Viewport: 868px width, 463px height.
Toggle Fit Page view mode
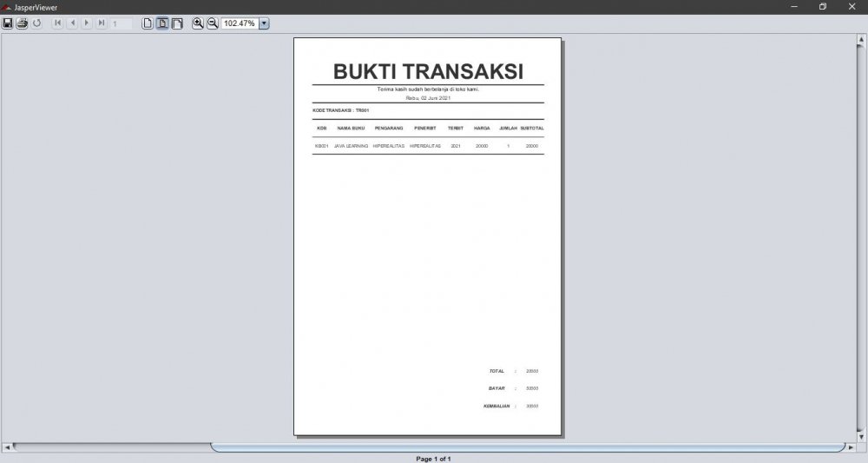[162, 23]
